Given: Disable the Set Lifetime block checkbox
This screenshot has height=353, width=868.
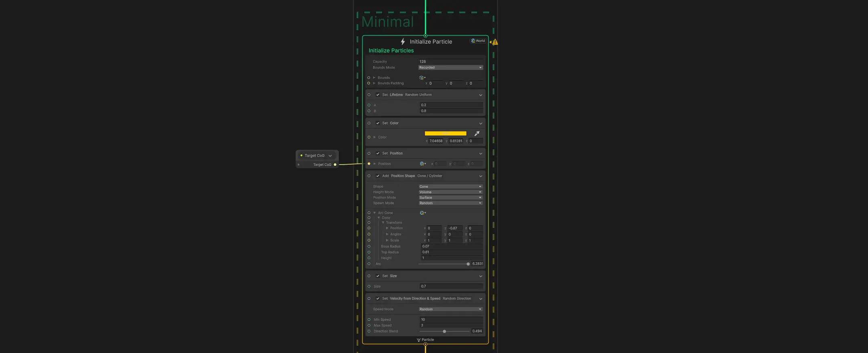Looking at the screenshot, I should point(378,95).
